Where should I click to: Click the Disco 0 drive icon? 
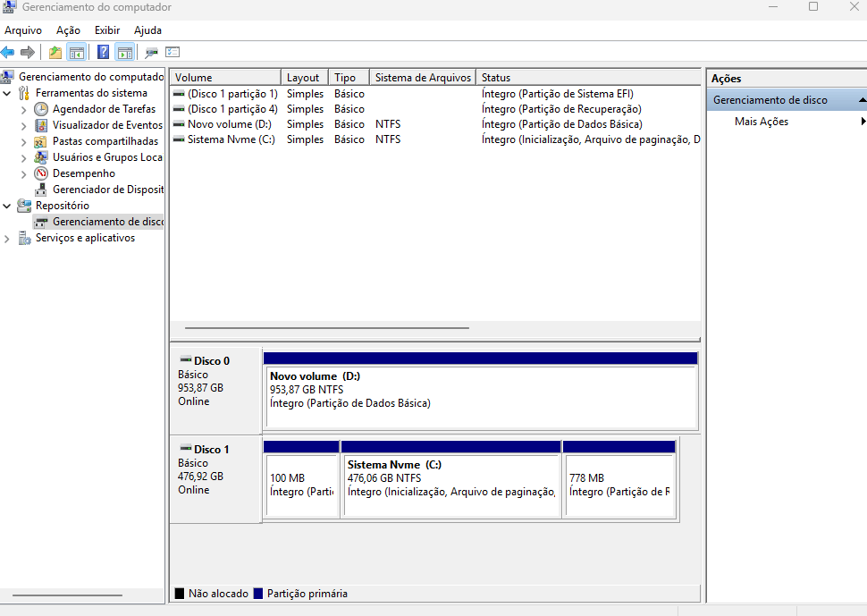coord(186,359)
